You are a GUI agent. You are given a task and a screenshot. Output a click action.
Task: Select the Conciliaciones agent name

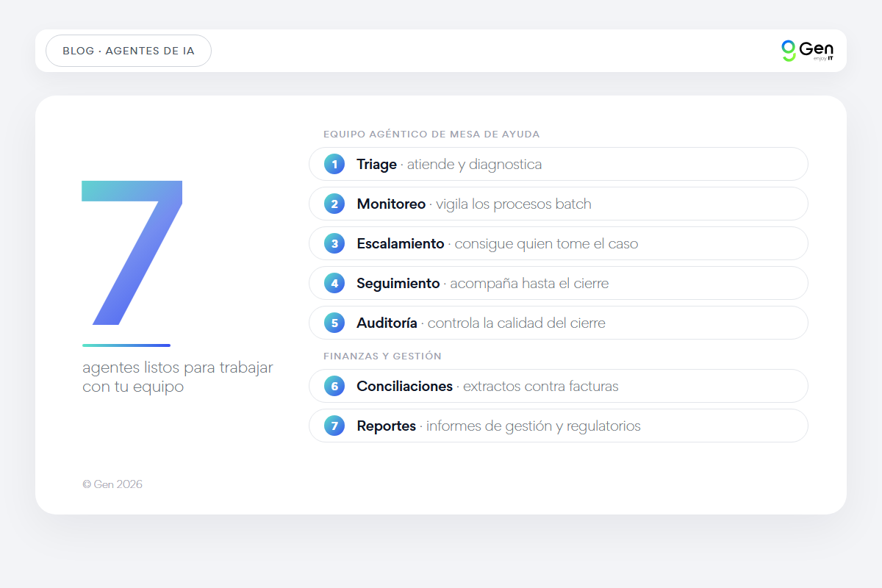405,386
